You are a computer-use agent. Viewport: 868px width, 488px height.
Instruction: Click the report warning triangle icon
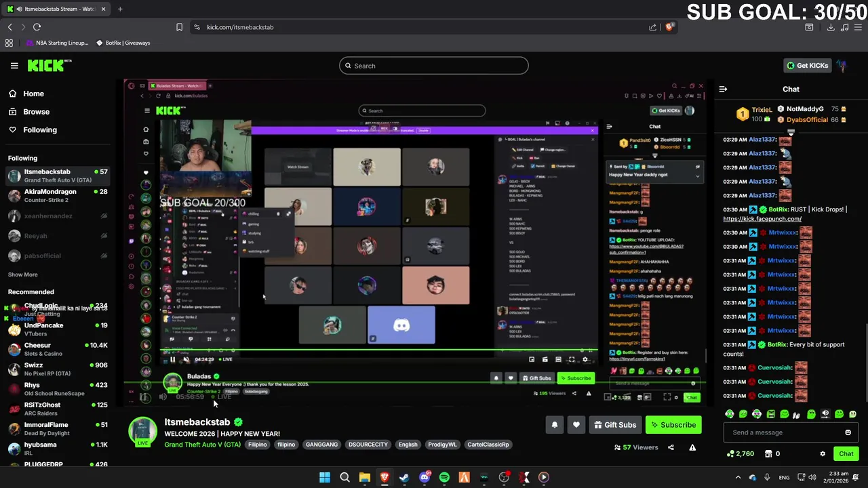pos(692,447)
